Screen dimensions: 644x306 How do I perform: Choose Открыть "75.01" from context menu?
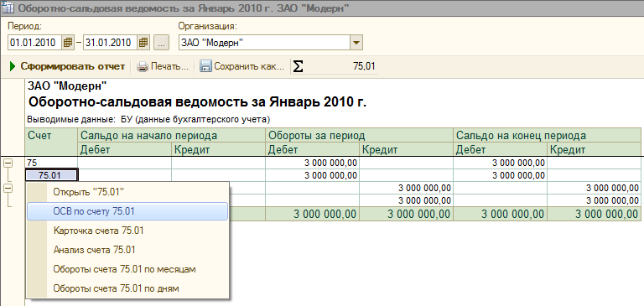(127, 191)
